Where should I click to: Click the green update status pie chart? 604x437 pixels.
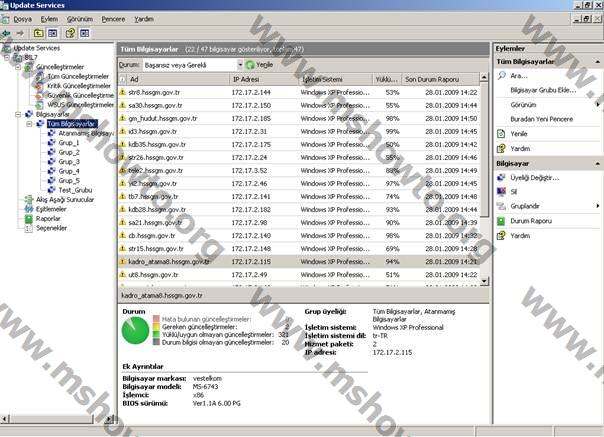(x=135, y=330)
